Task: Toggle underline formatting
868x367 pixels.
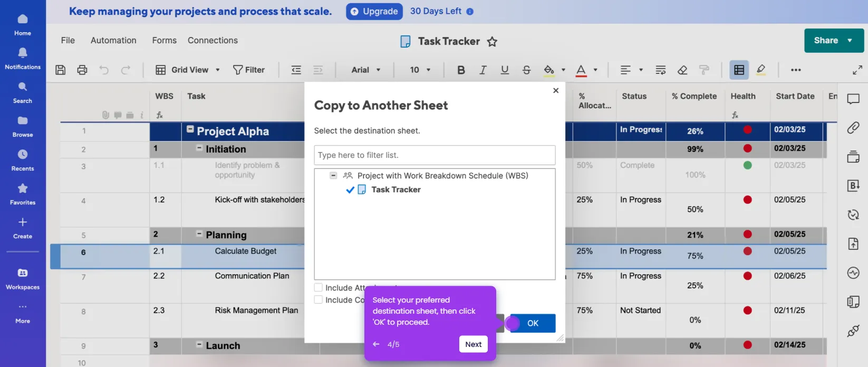Action: pos(505,70)
